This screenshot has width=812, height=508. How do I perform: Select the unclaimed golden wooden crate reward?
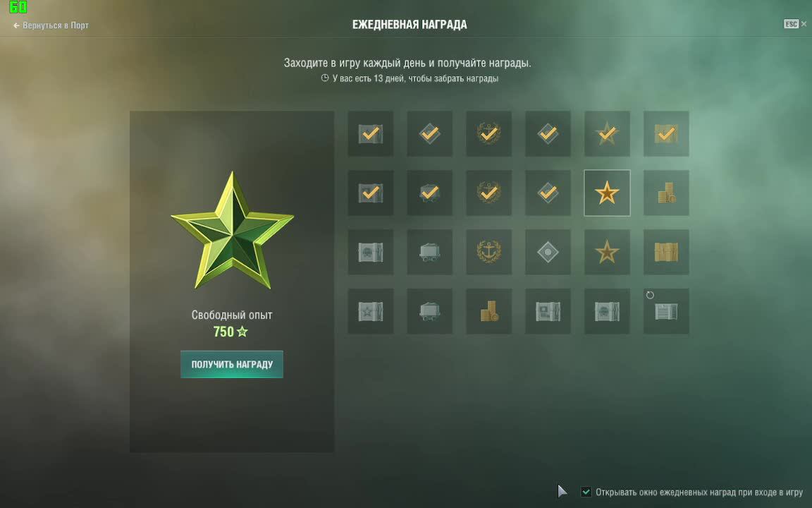666,252
